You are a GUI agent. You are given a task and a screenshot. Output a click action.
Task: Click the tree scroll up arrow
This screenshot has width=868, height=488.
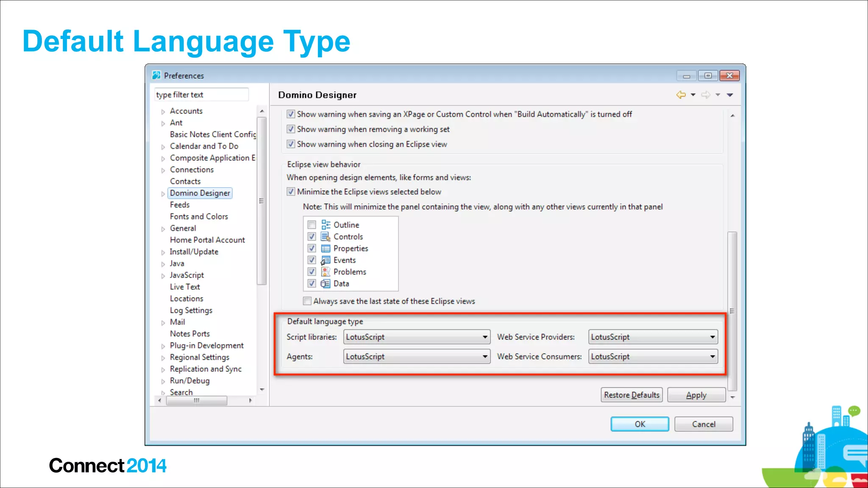click(262, 111)
